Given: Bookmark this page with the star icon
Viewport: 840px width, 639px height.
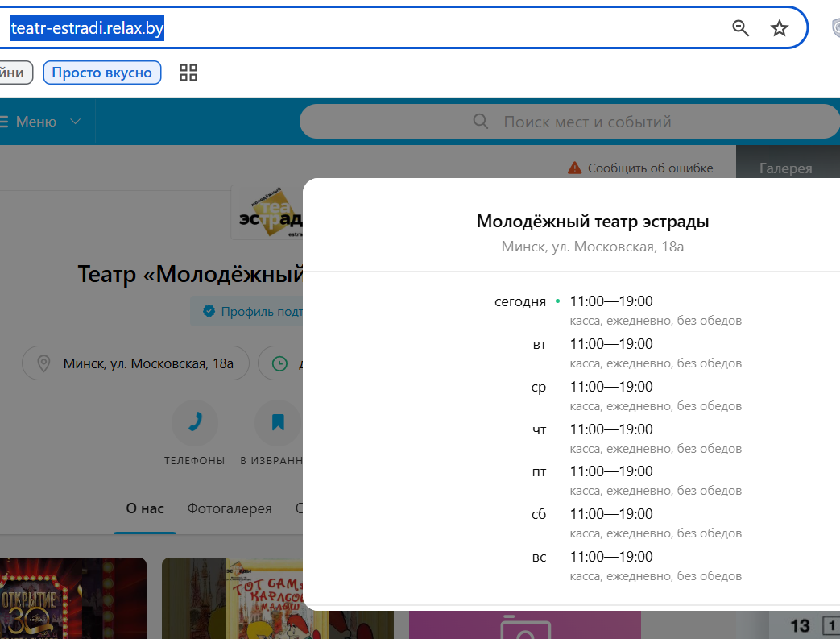Looking at the screenshot, I should click(x=779, y=28).
